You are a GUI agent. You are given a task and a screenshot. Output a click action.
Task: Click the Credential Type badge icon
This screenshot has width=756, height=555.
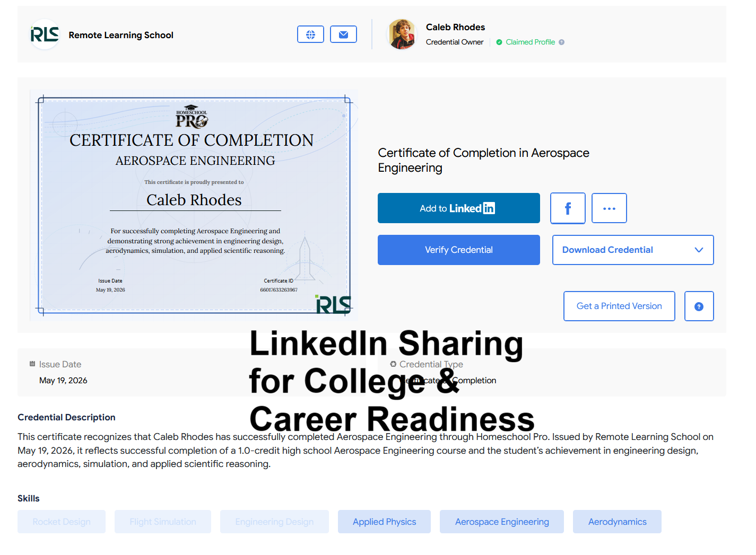[x=393, y=364]
